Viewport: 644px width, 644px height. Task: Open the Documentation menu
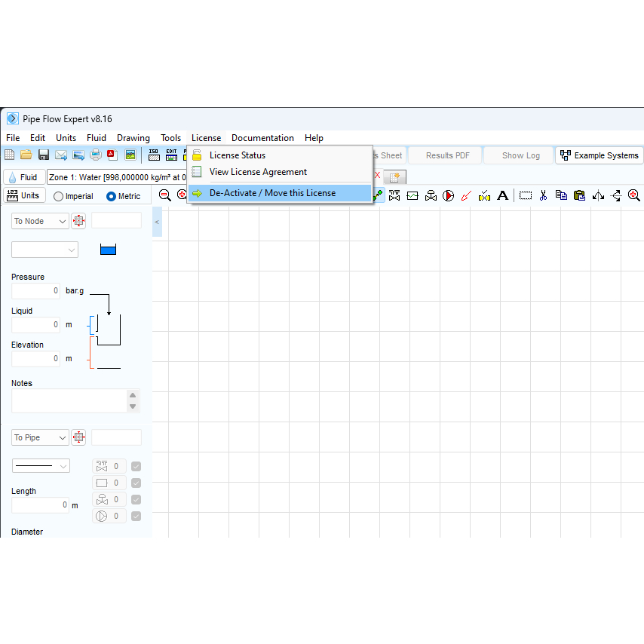pyautogui.click(x=262, y=138)
